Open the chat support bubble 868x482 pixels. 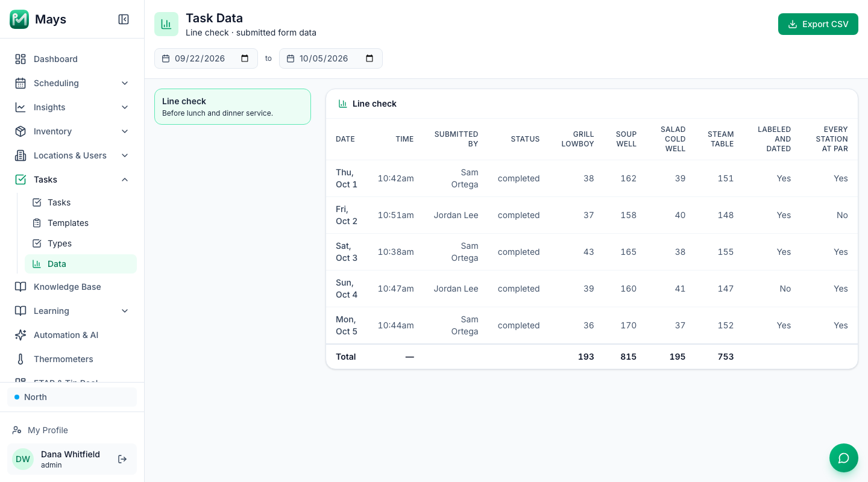(x=844, y=458)
